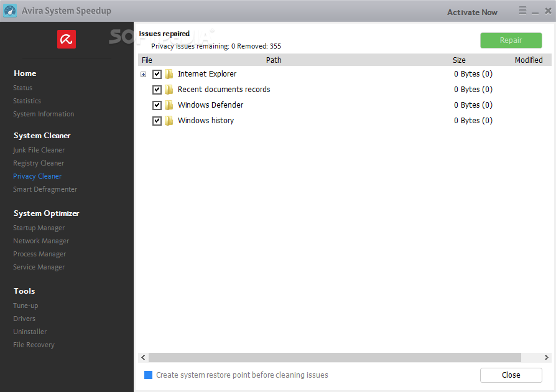This screenshot has height=392, width=556.
Task: Open Process Manager
Action: coord(40,254)
